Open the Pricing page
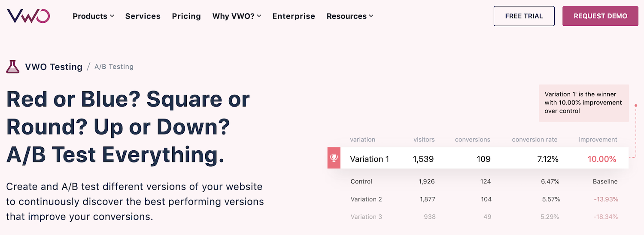Viewport: 644px width, 235px height. coord(186,16)
